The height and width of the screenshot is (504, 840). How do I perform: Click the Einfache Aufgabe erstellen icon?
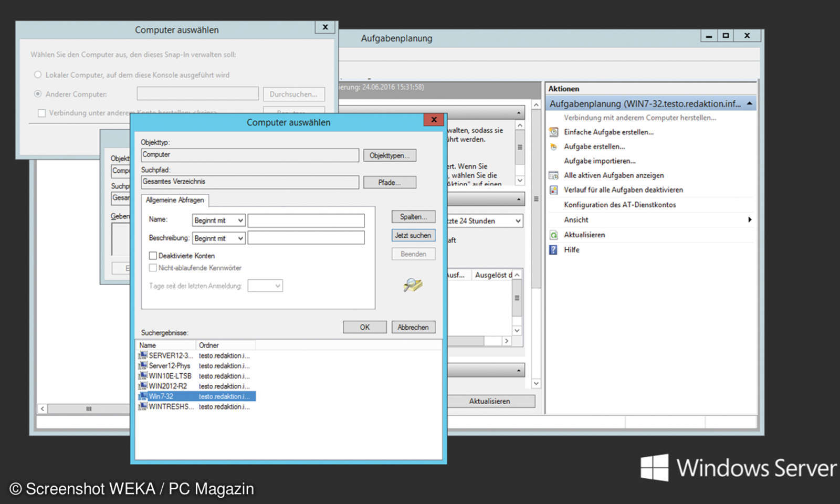coord(553,132)
